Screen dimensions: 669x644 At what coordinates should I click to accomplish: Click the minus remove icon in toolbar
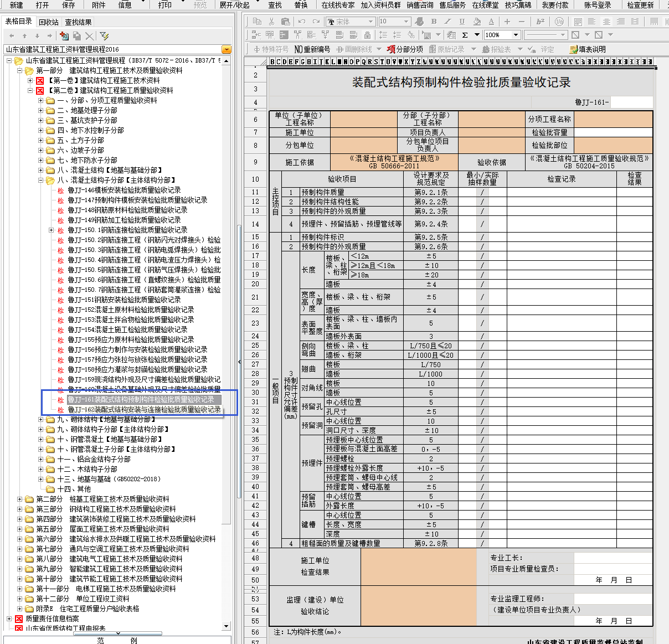pyautogui.click(x=522, y=21)
